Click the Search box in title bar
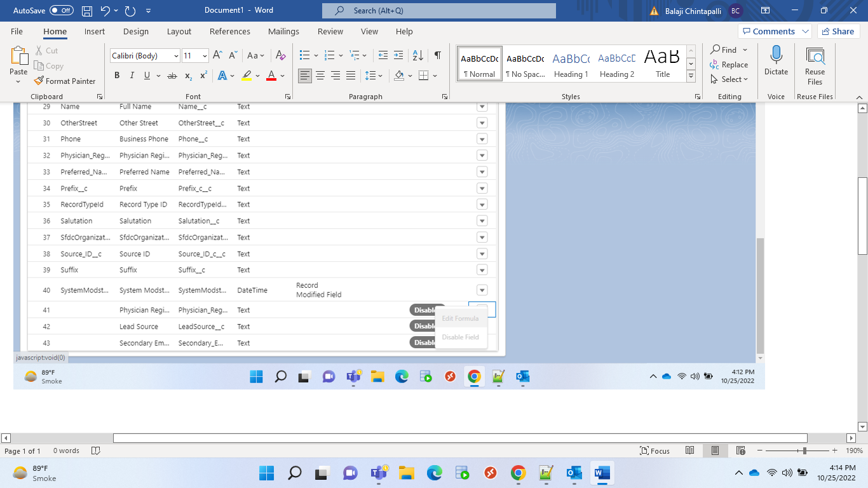This screenshot has height=488, width=868. (438, 11)
